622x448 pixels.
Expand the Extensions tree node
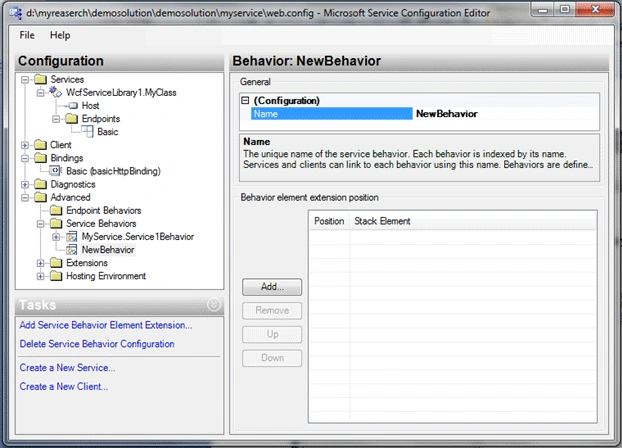pos(40,263)
